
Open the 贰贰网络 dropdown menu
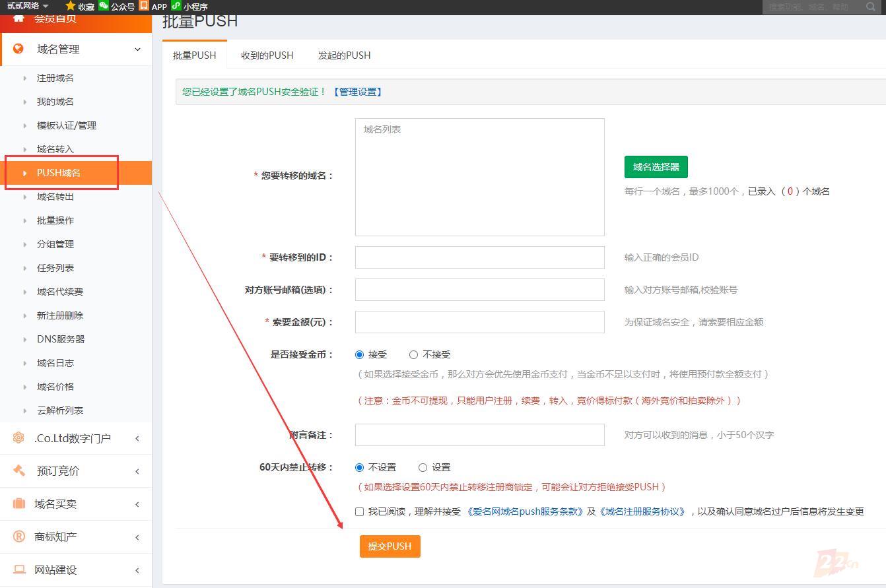(25, 6)
